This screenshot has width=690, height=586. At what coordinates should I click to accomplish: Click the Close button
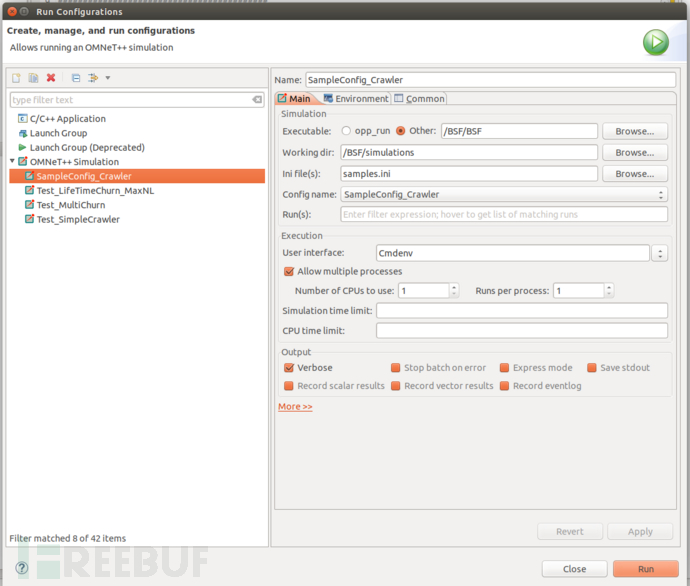click(x=574, y=569)
